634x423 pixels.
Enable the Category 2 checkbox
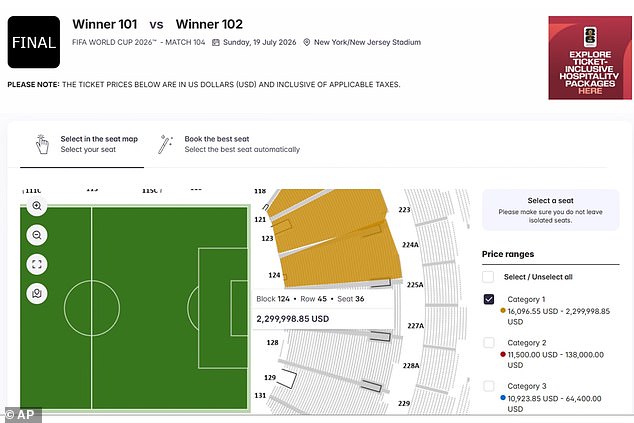click(x=488, y=342)
